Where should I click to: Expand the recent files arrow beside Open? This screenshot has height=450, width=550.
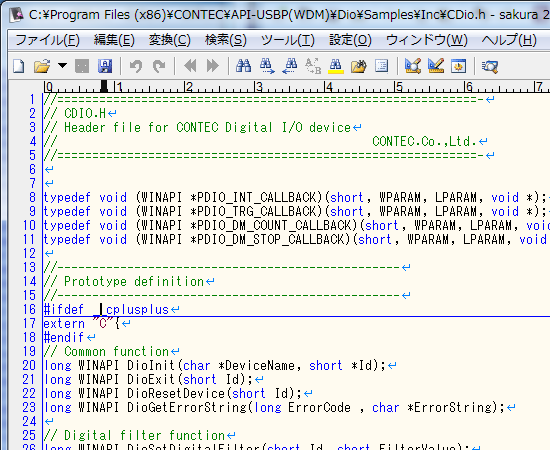pos(62,65)
